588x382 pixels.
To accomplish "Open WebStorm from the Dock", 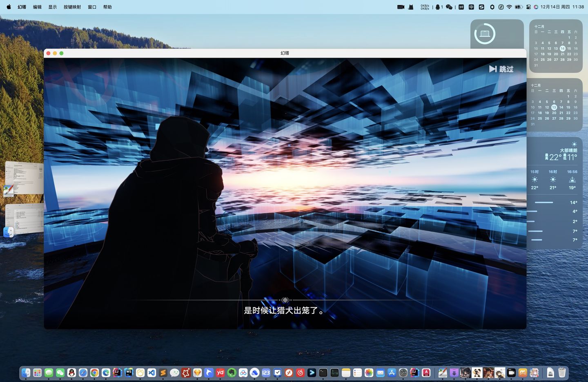I will tap(129, 373).
